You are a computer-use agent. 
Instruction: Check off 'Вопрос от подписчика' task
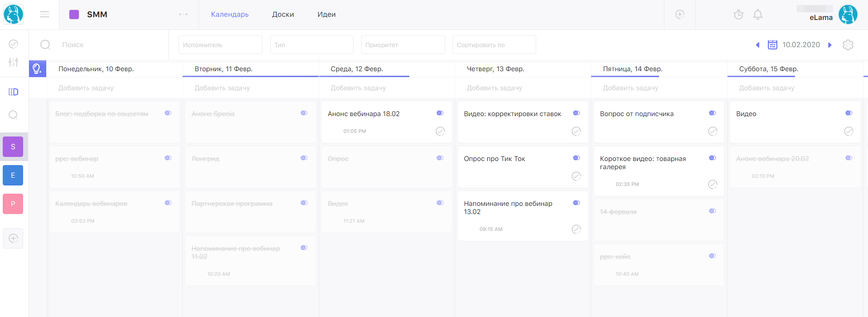click(713, 132)
